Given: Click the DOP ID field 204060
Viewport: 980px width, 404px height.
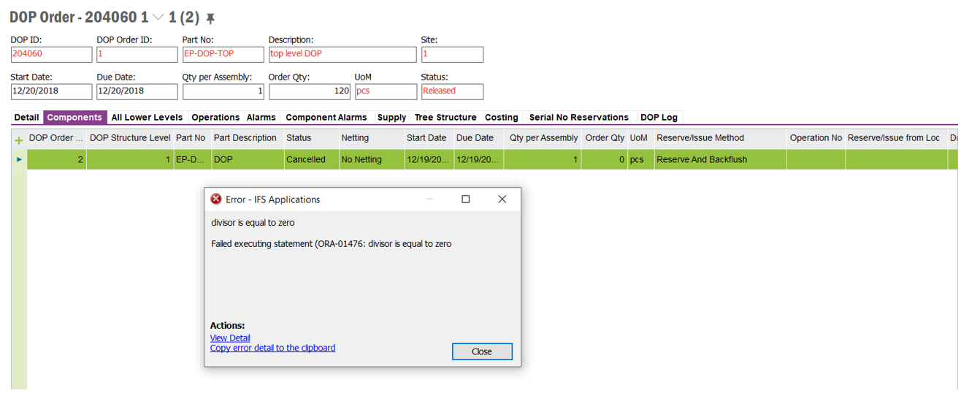Looking at the screenshot, I should pyautogui.click(x=51, y=54).
